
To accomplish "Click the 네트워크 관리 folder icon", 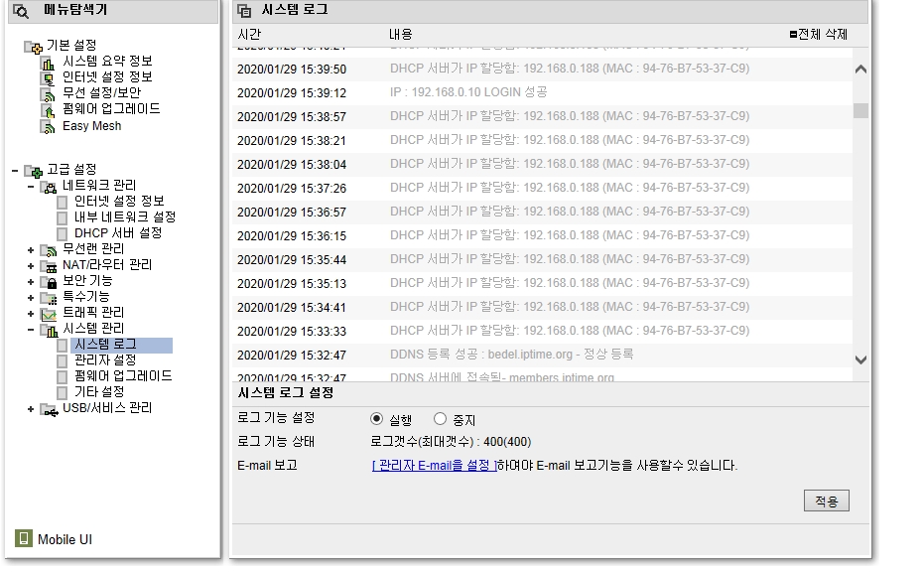I will coord(49,187).
